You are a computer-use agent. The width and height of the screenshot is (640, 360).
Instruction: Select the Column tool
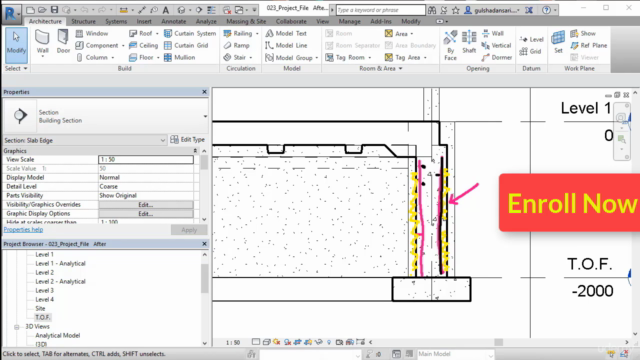point(93,58)
